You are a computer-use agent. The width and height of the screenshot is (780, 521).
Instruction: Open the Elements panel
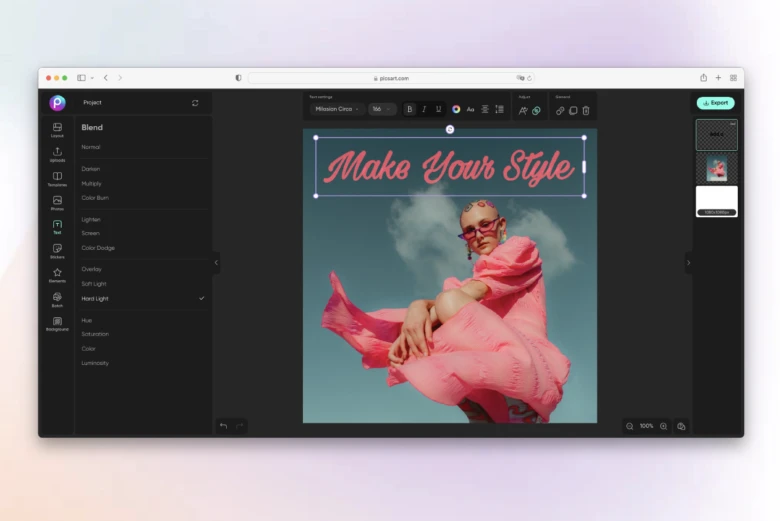click(x=57, y=275)
